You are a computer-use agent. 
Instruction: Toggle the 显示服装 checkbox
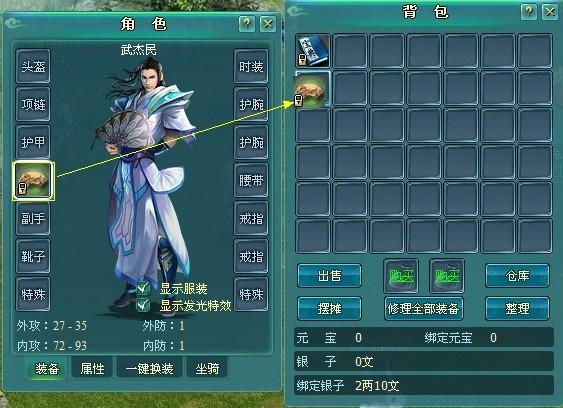pyautogui.click(x=143, y=288)
